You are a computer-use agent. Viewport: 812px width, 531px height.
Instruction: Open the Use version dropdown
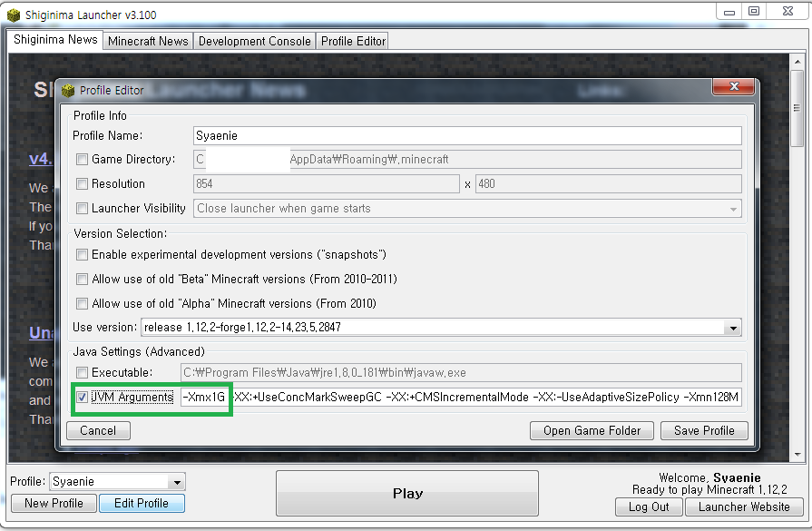pos(733,328)
